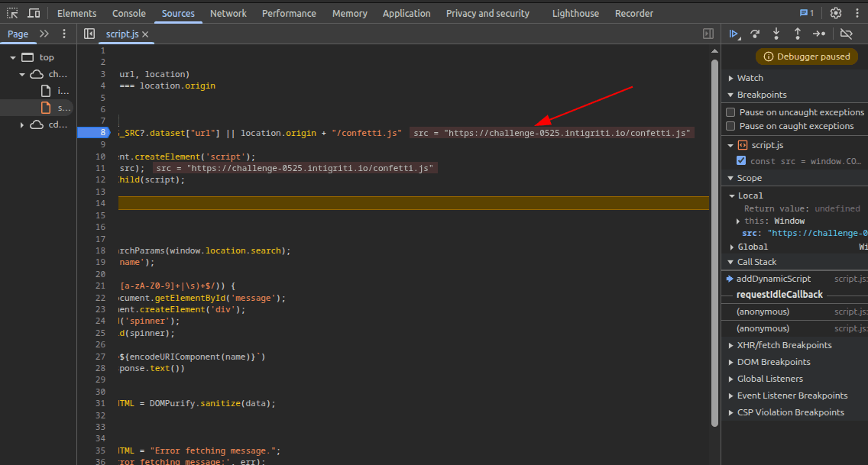
Task: Deactivate breakpoints icon
Action: [x=846, y=34]
